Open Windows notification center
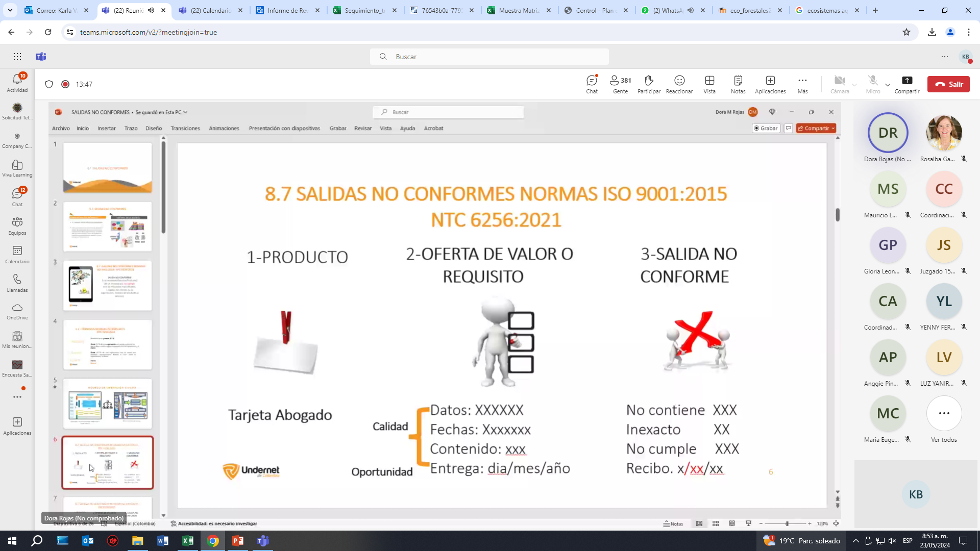This screenshot has height=551, width=980. tap(963, 541)
